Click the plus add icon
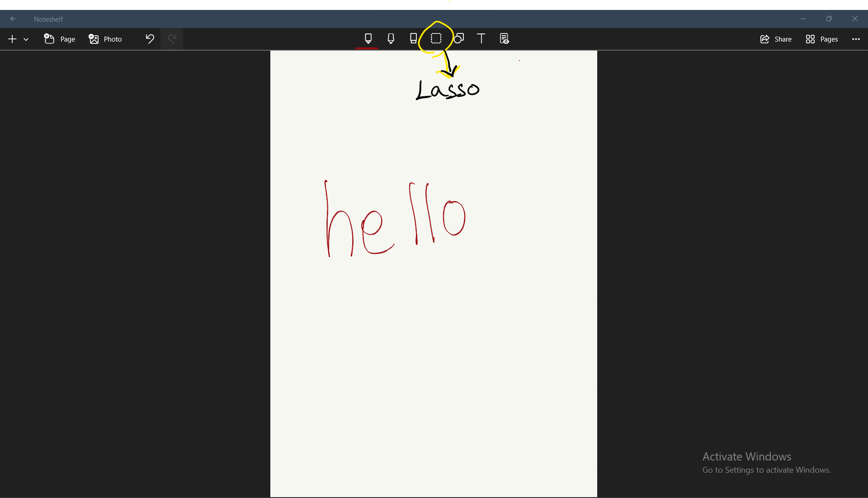This screenshot has height=498, width=868. click(x=12, y=39)
